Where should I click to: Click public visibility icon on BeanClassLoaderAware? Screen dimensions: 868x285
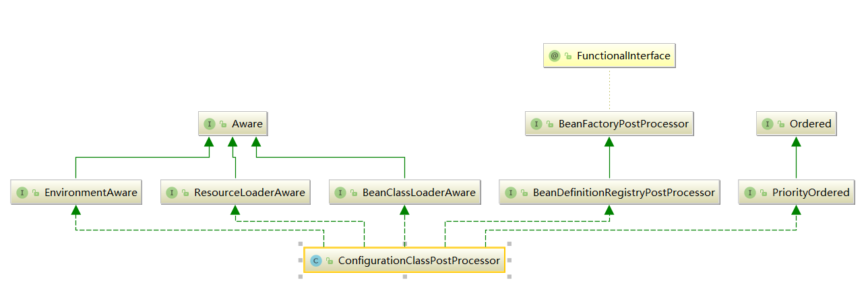354,193
